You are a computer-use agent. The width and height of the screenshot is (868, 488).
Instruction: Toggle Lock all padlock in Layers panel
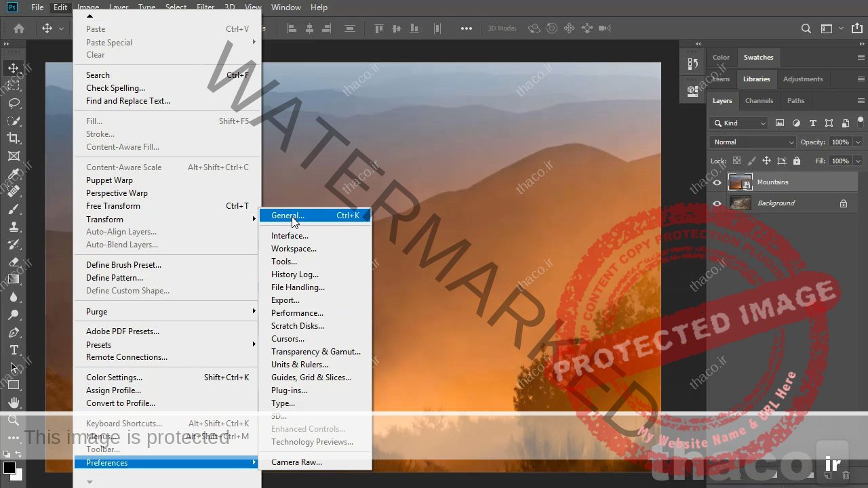pyautogui.click(x=797, y=161)
